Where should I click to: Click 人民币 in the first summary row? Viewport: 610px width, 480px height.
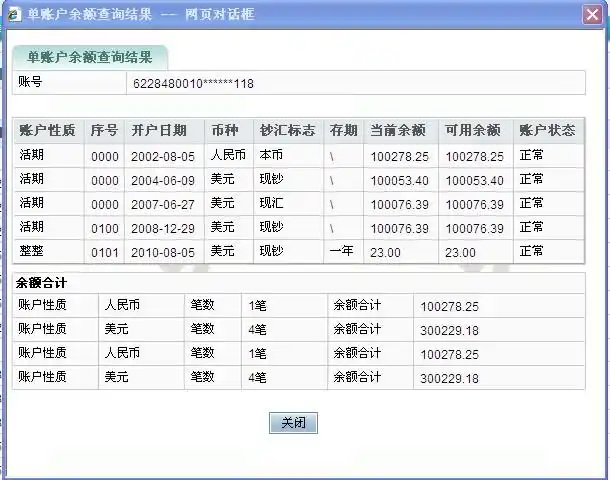pyautogui.click(x=122, y=305)
